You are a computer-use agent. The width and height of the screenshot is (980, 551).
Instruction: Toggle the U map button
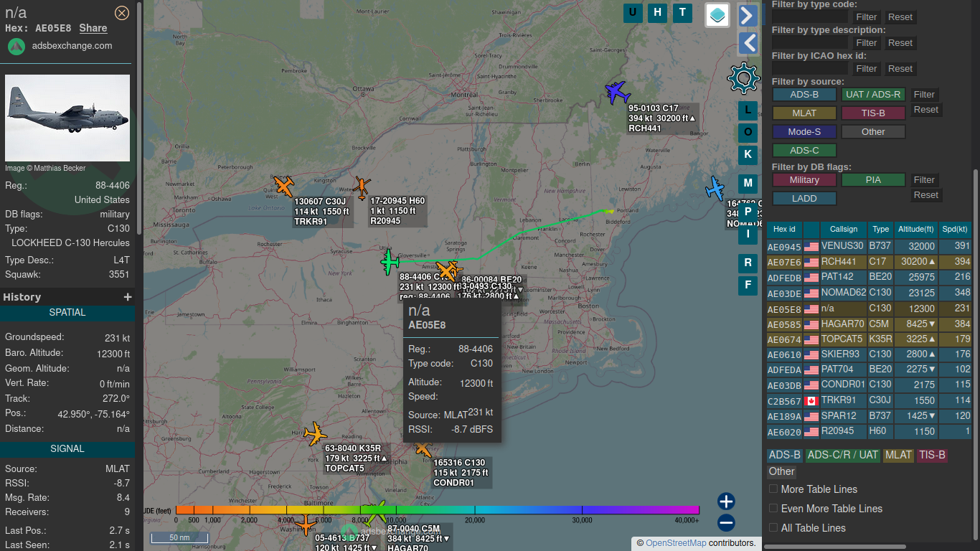pos(633,12)
